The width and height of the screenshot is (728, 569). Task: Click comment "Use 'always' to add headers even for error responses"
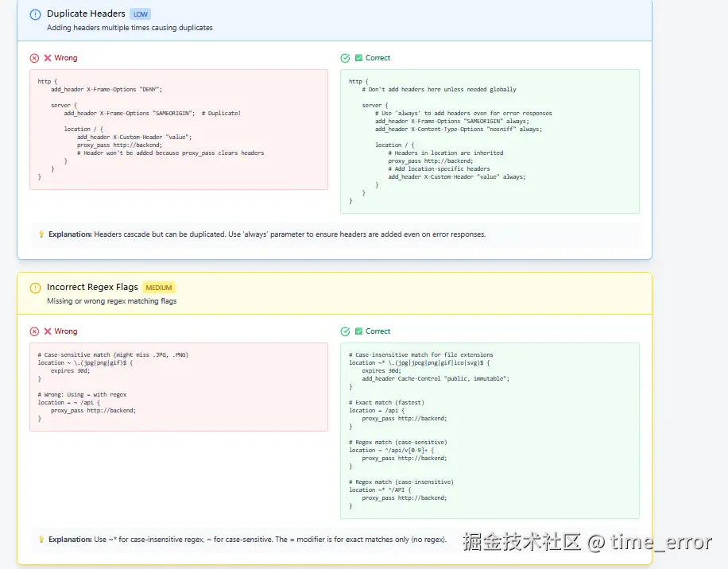click(463, 113)
